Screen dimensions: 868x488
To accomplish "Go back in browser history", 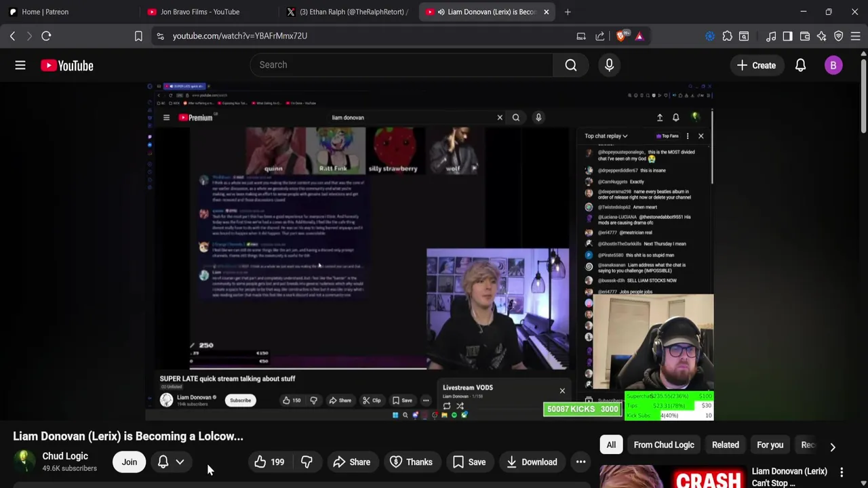I will [x=12, y=36].
